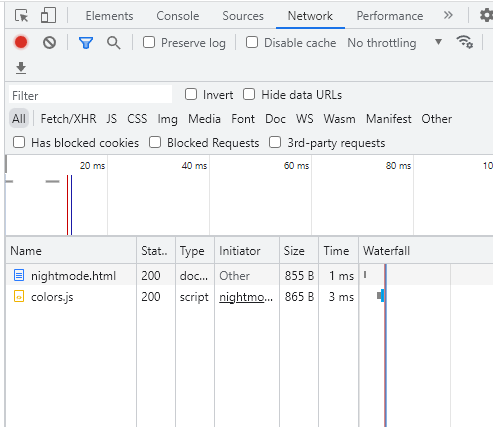Screen dimensions: 493x427
Task: Filter requests by Wasm
Action: click(339, 119)
